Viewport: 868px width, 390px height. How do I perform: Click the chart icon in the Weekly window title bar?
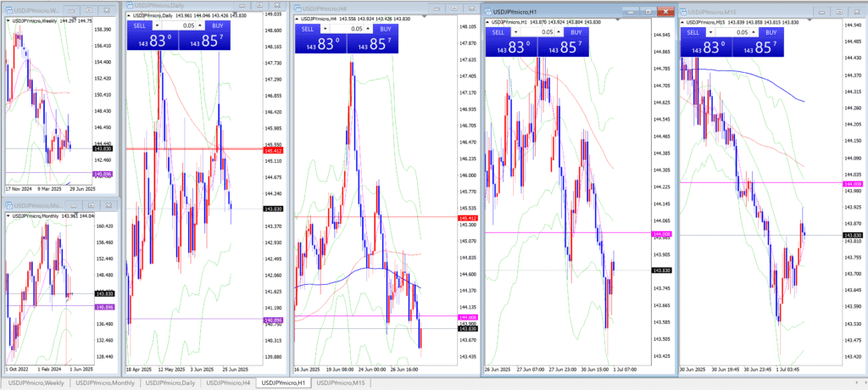(x=8, y=10)
